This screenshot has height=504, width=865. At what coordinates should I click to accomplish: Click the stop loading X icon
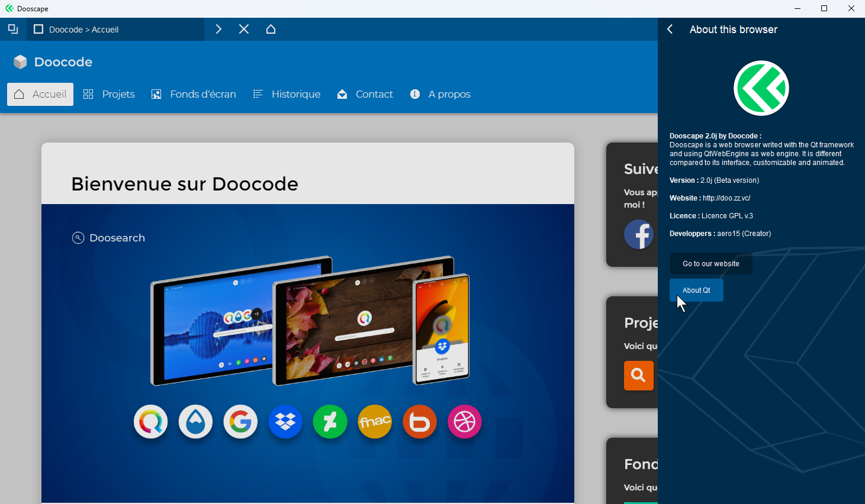pyautogui.click(x=244, y=29)
